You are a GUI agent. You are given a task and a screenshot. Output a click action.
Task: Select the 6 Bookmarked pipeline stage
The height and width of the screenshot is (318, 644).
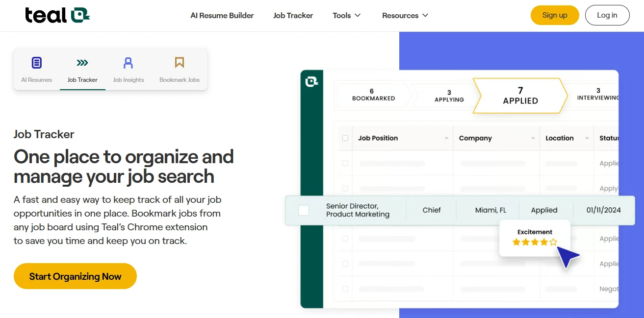373,95
